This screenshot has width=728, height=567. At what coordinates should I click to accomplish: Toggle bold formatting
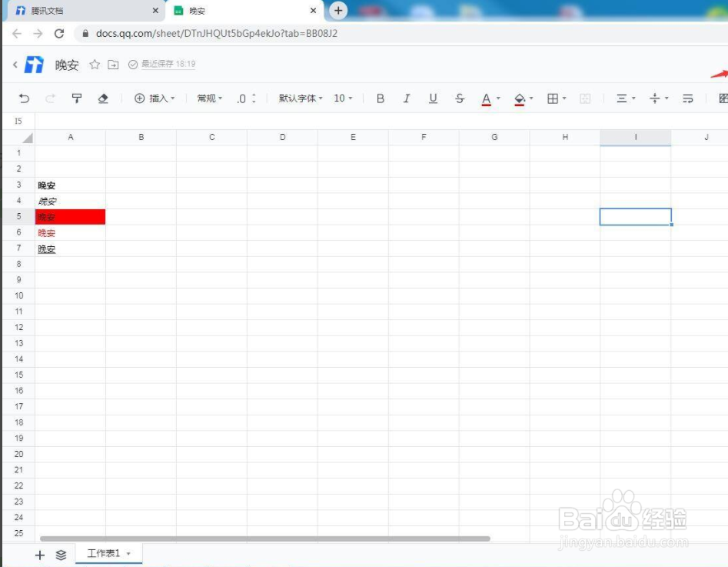click(x=381, y=98)
